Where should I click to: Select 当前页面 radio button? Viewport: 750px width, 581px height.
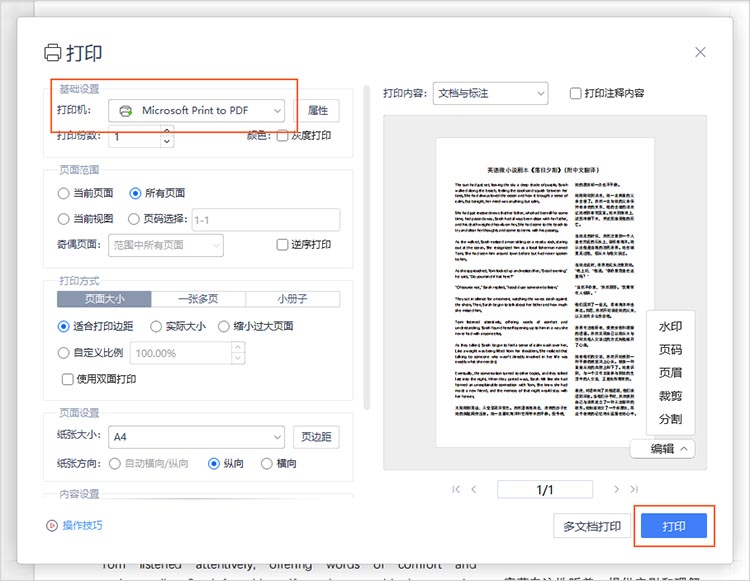pyautogui.click(x=63, y=193)
